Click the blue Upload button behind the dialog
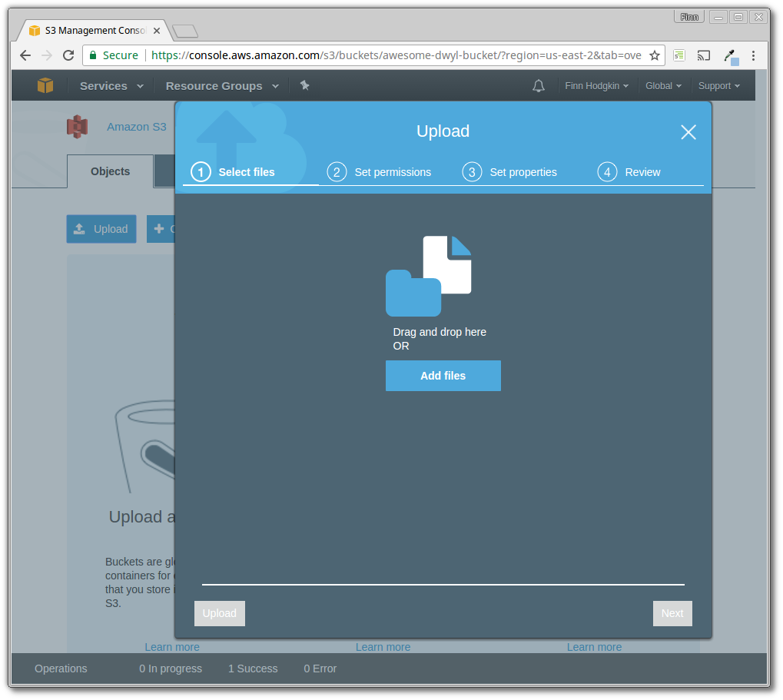The width and height of the screenshot is (783, 700). pyautogui.click(x=101, y=229)
